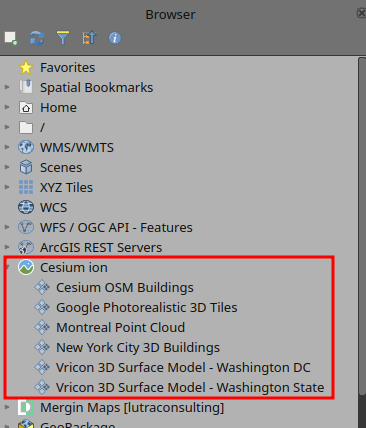Select the XYZ Tiles entry
The image size is (366, 428).
[66, 188]
